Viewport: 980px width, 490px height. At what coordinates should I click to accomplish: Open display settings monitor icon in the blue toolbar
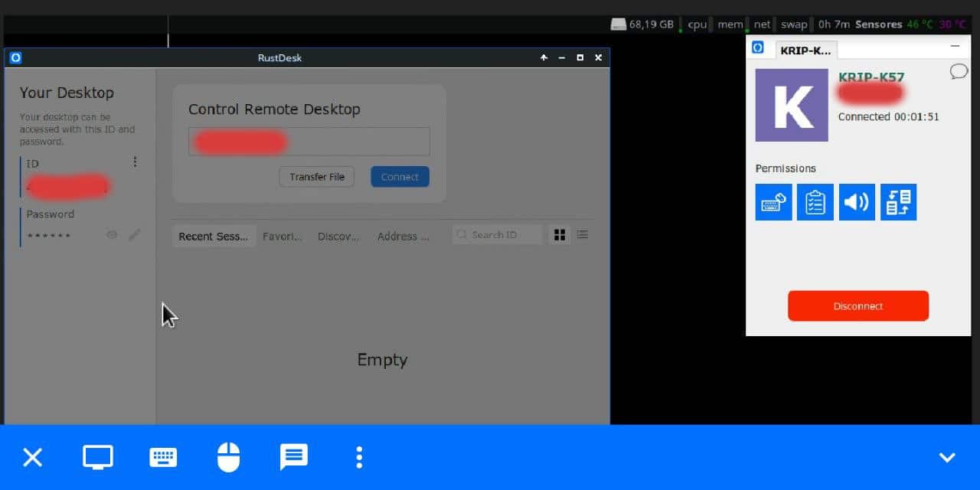[x=98, y=458]
